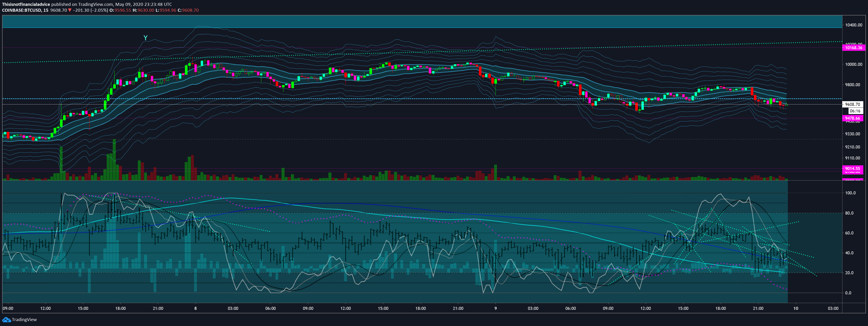Image resolution: width=868 pixels, height=326 pixels.
Task: Select the COINBASE:BTCUSD, 15 symbol label
Action: tap(25, 10)
